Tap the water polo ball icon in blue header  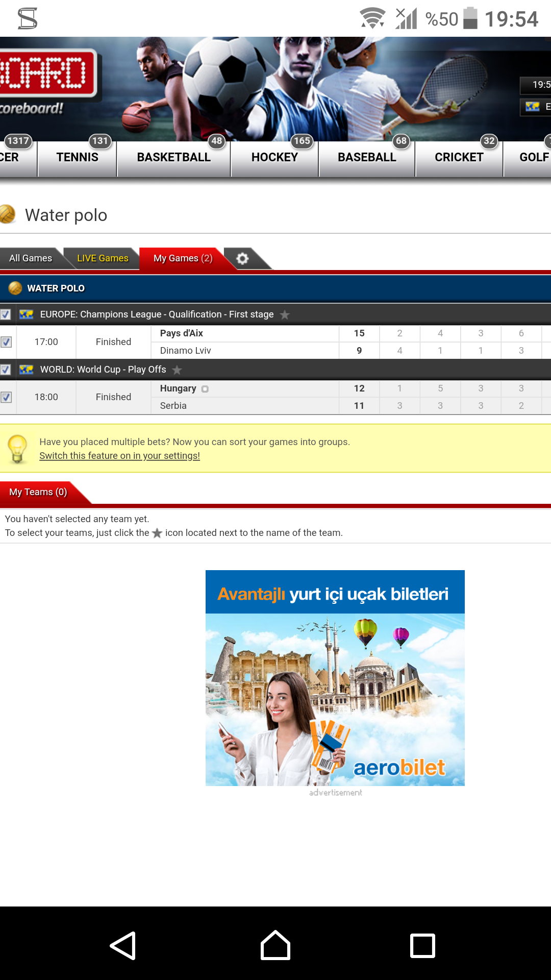click(x=15, y=288)
